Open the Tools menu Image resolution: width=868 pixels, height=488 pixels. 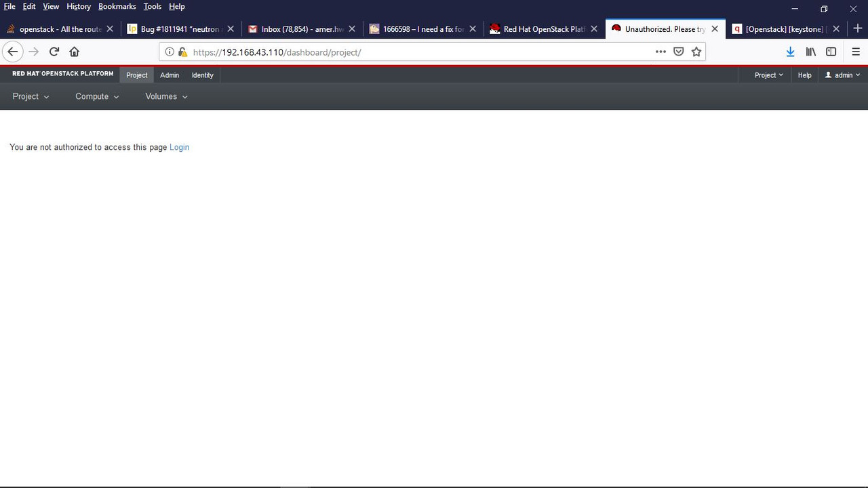[153, 7]
